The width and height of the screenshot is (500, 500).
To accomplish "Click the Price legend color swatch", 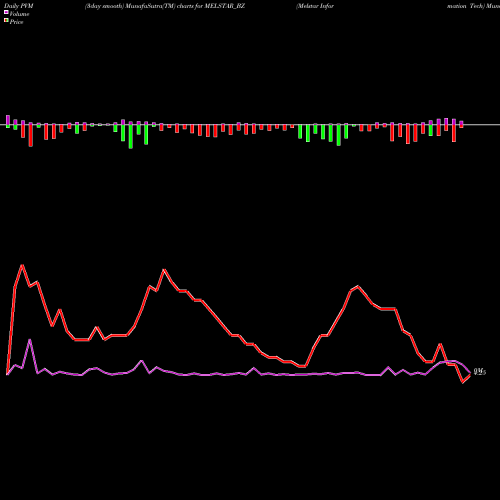I will point(6,21).
